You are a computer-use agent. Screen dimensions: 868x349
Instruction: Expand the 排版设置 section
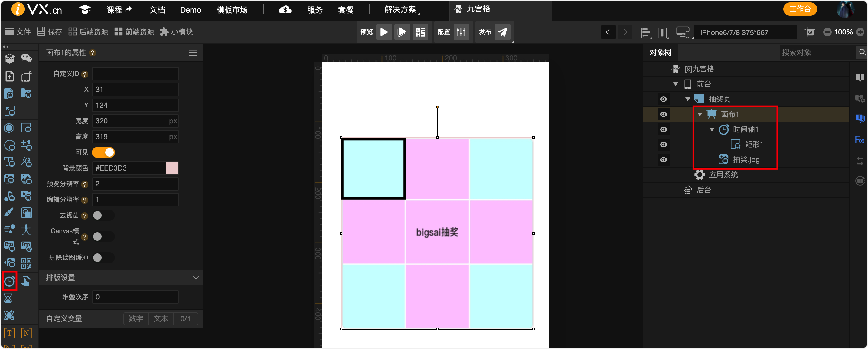click(195, 278)
